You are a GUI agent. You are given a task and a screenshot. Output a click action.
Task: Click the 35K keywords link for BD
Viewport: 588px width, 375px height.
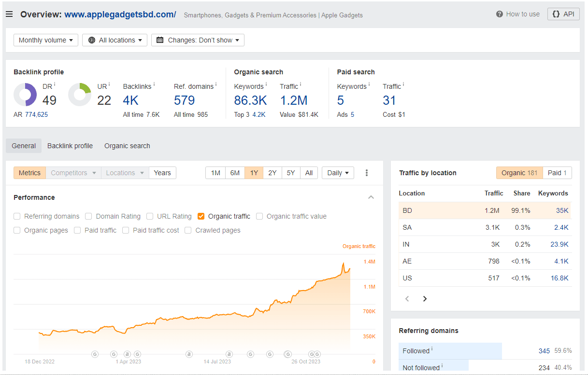(x=562, y=210)
